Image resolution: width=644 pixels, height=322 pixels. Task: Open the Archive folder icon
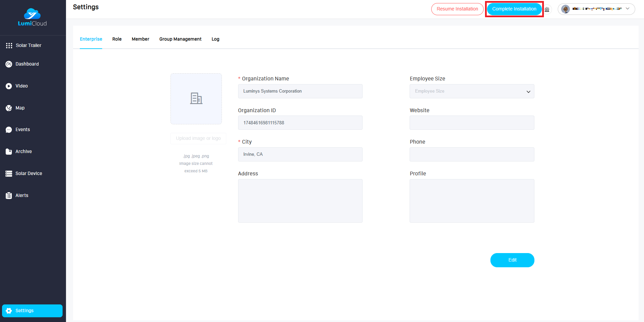click(x=9, y=152)
